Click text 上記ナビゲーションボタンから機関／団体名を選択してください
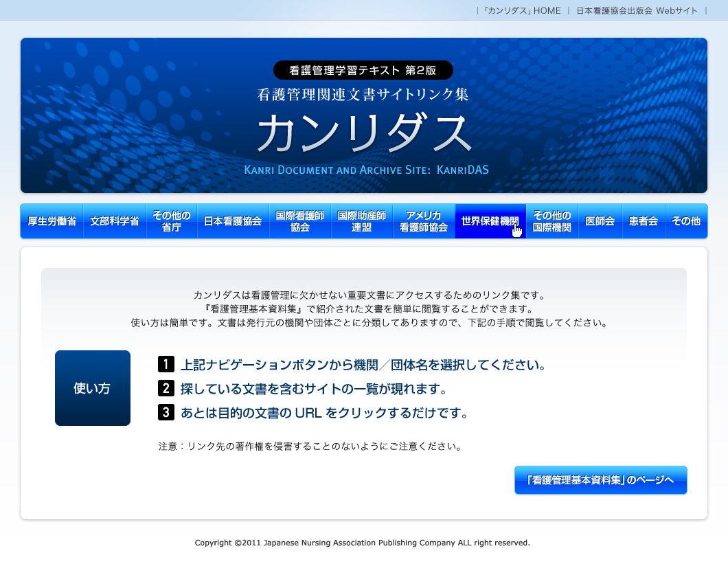 [x=363, y=365]
